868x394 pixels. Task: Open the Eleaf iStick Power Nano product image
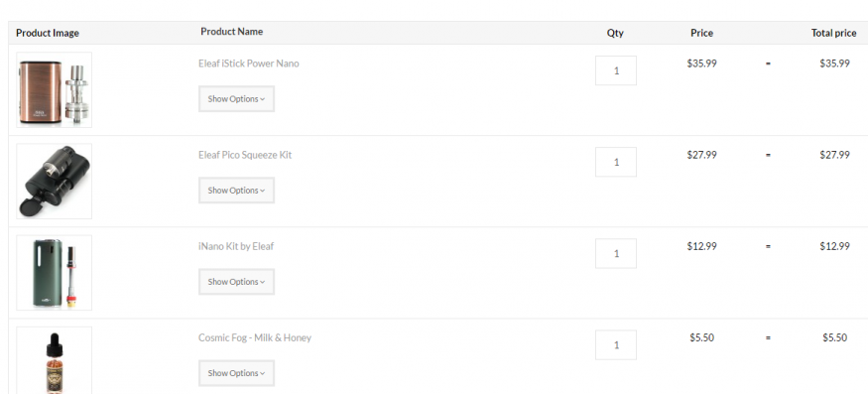[x=55, y=89]
